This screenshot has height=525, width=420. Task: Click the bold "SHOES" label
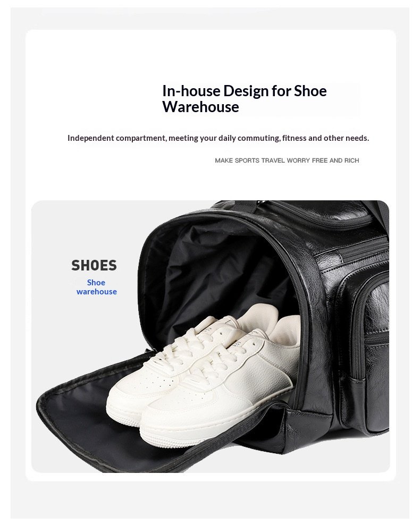click(x=94, y=265)
